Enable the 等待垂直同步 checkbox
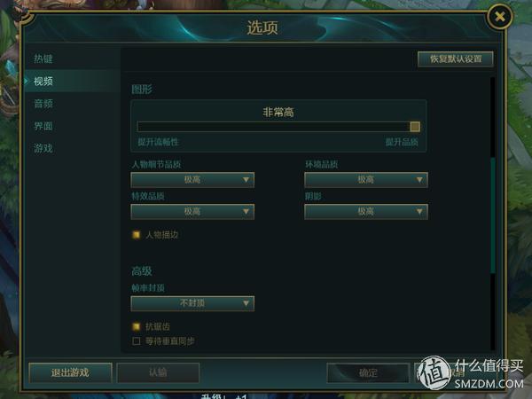 (x=136, y=341)
